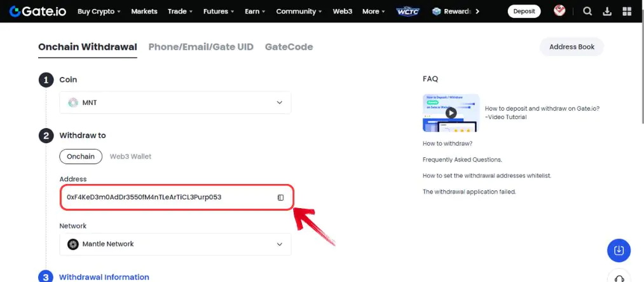Open the user profile avatar
The image size is (644, 282).
[x=559, y=11]
